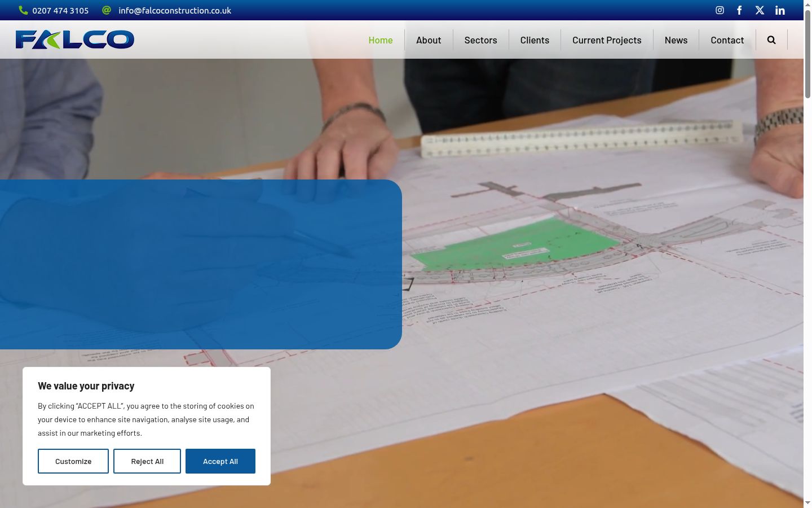Open the About menu item

[429, 40]
